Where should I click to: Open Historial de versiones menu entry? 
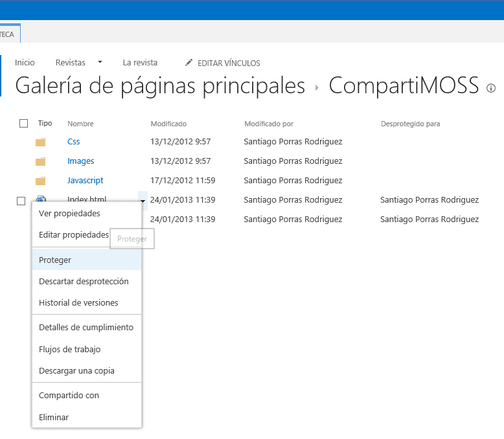click(x=87, y=303)
